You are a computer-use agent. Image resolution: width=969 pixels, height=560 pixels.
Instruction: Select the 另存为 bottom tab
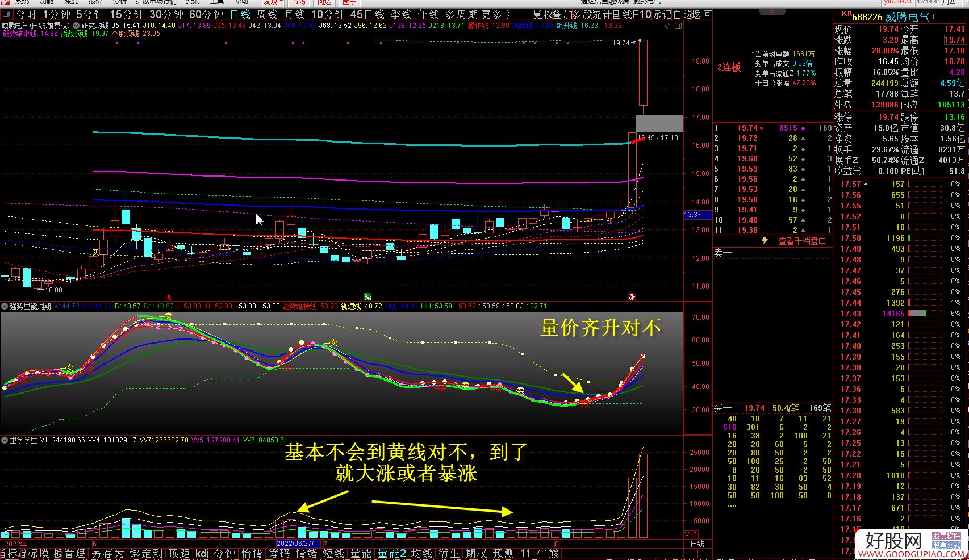tap(108, 553)
